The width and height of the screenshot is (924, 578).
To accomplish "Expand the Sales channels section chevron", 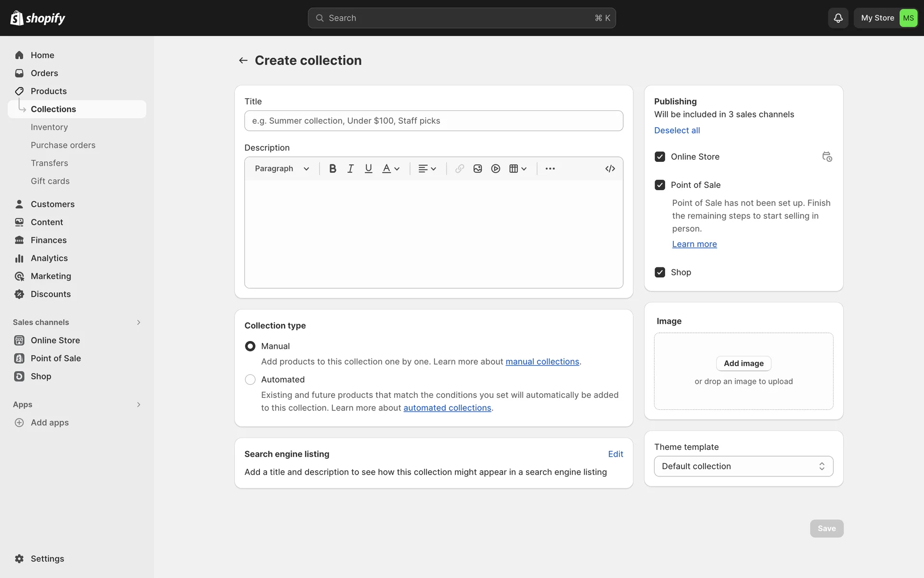I will click(x=139, y=322).
